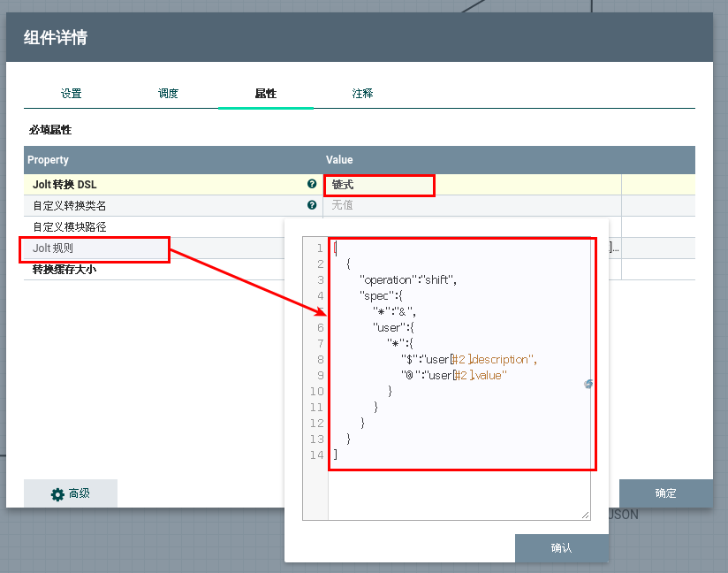Click the 转换缓存大小 property name
This screenshot has height=573, width=728.
coord(64,270)
